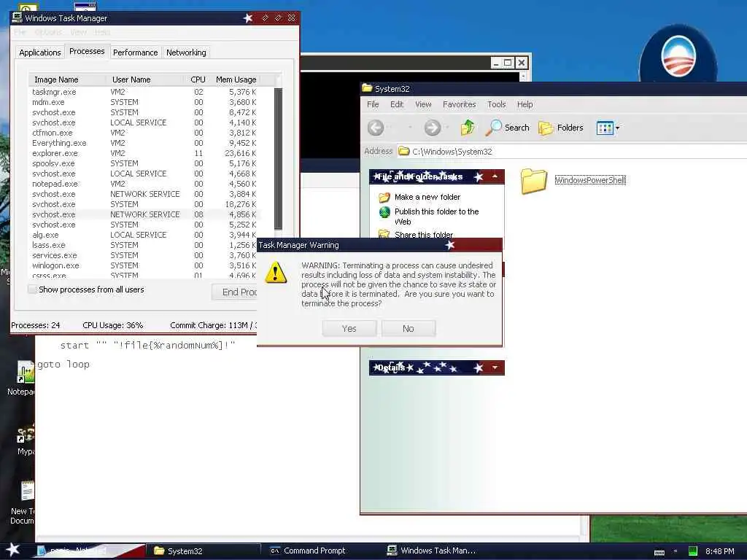This screenshot has width=747, height=560.
Task: Click the Make a new folder icon
Action: coord(384,197)
